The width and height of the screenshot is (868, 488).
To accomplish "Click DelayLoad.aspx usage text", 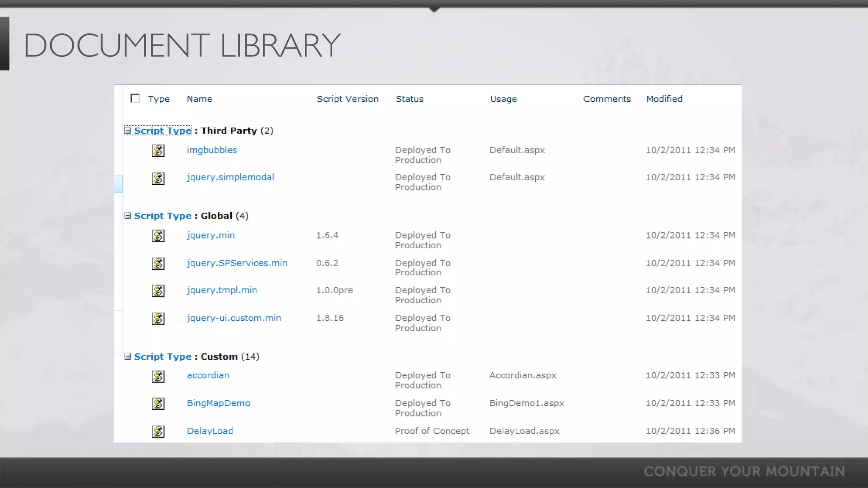I will pos(524,431).
